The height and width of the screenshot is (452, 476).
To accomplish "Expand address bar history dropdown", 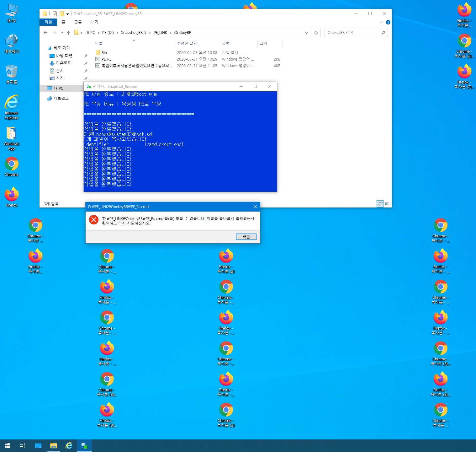I will [307, 33].
